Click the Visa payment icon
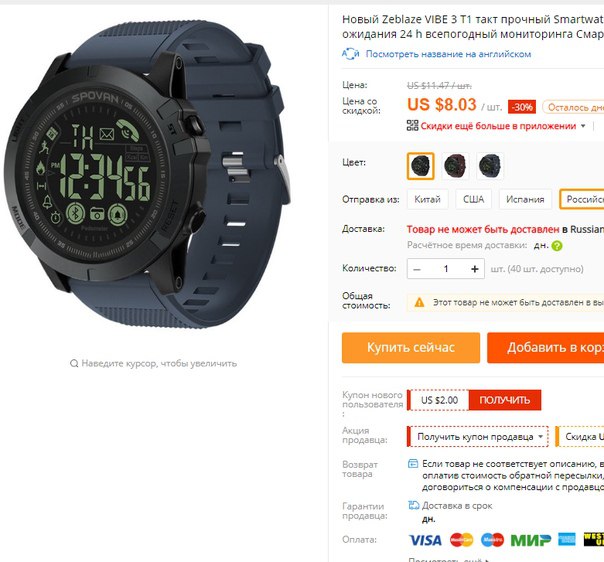The image size is (604, 562). 425,540
